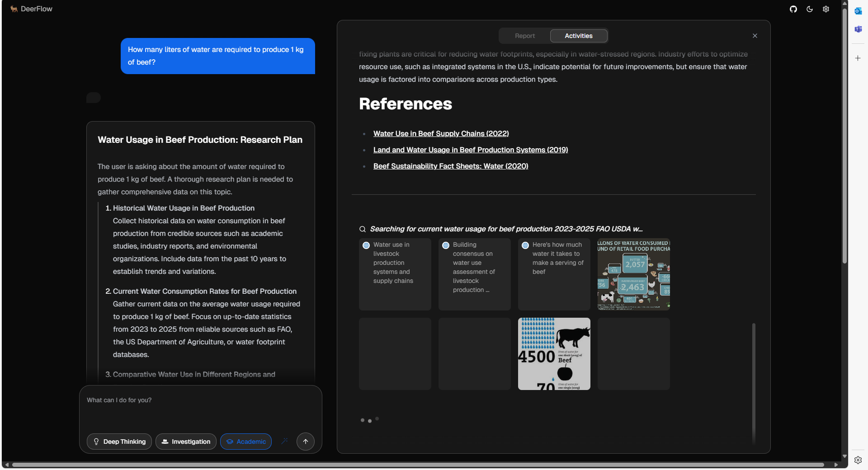Toggle the Academic mode button
Viewport: 868px width, 470px height.
point(246,442)
